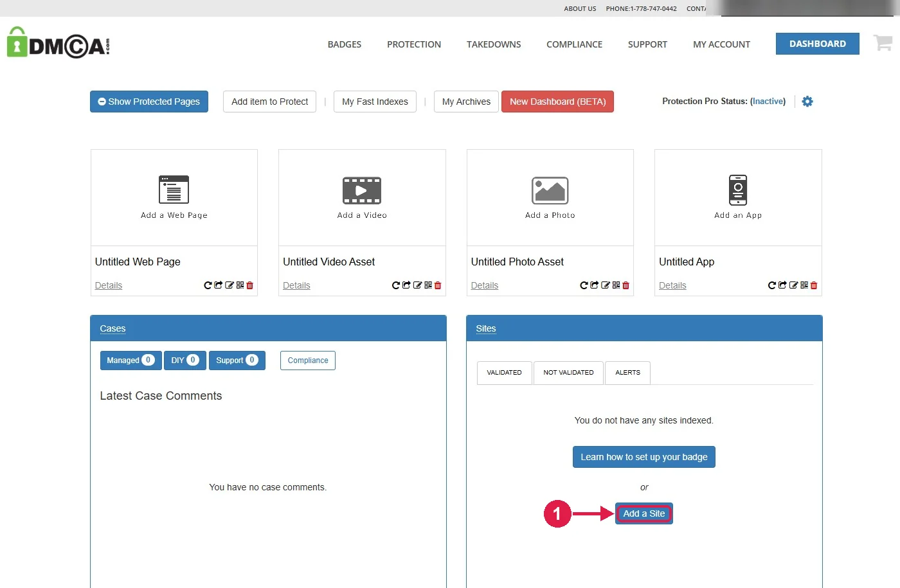900x588 pixels.
Task: Open the My Account menu
Action: (721, 44)
